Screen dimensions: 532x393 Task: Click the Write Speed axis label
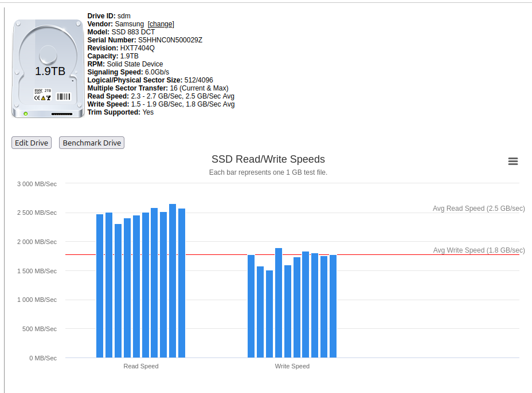coord(292,366)
